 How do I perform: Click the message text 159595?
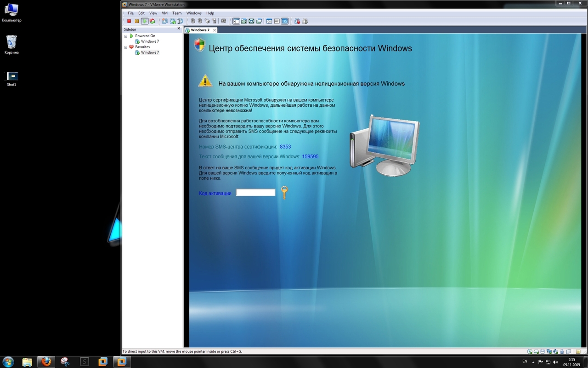310,156
